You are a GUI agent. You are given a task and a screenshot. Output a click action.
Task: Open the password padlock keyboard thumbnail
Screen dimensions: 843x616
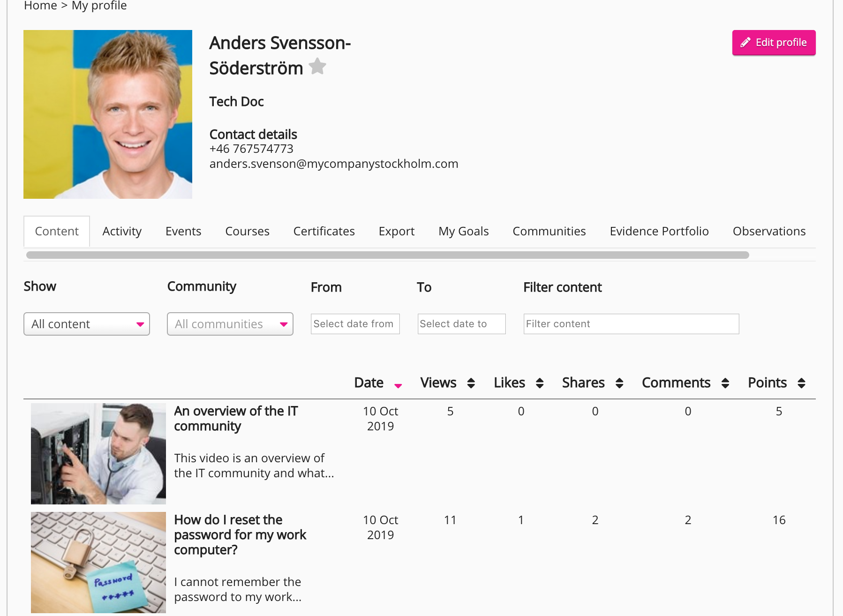pos(98,562)
